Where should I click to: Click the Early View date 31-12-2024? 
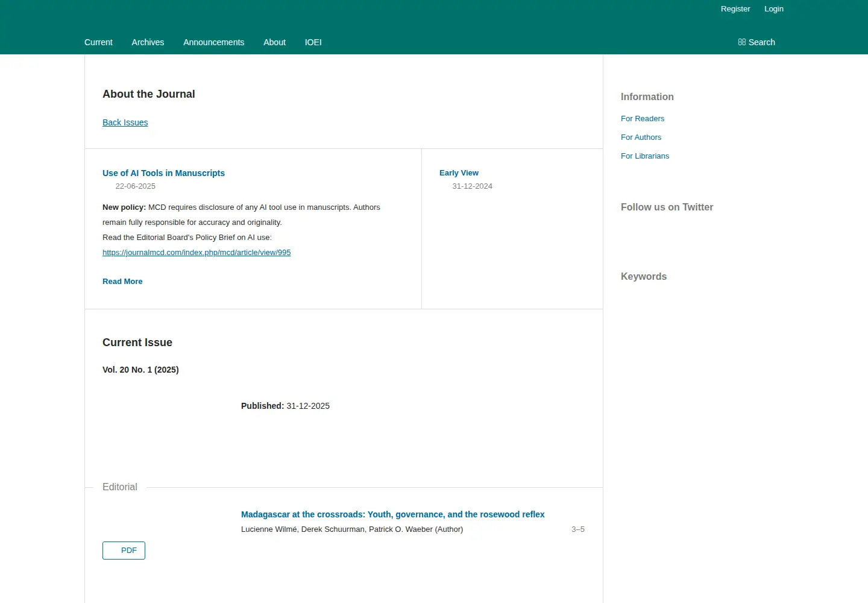tap(473, 186)
